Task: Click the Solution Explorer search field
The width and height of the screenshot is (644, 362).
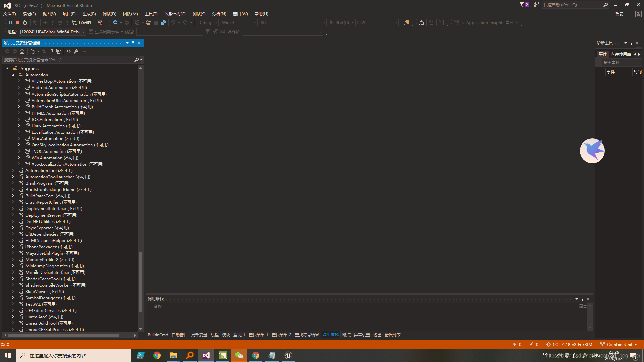Action: click(x=67, y=60)
